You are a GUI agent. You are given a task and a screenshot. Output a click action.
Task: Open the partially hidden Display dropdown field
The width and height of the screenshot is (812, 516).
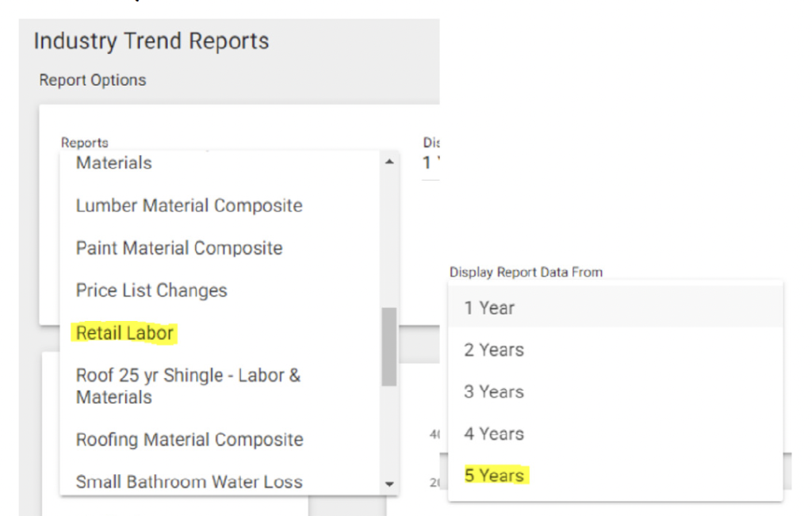pos(431,163)
